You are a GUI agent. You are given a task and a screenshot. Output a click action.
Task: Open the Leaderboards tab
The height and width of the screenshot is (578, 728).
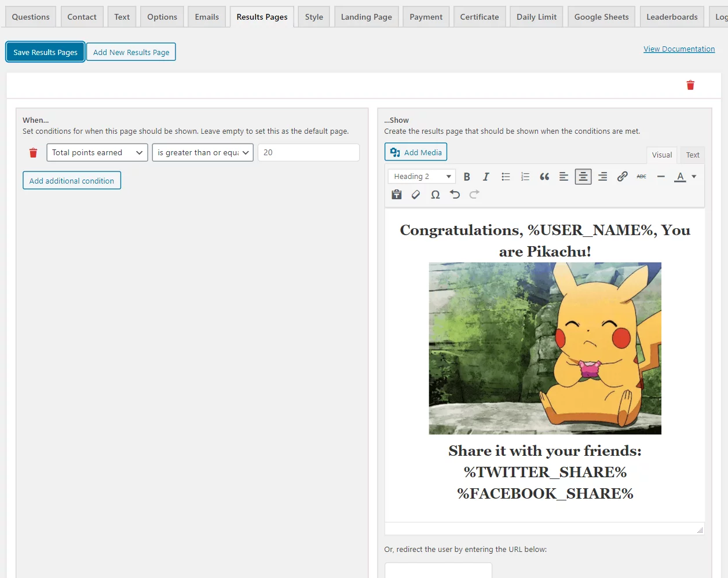point(671,17)
